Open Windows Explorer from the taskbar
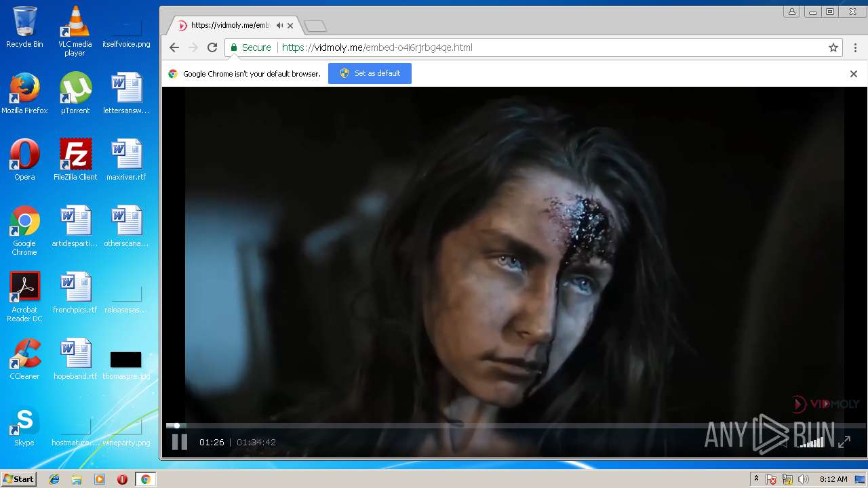The width and height of the screenshot is (868, 488). pyautogui.click(x=77, y=479)
